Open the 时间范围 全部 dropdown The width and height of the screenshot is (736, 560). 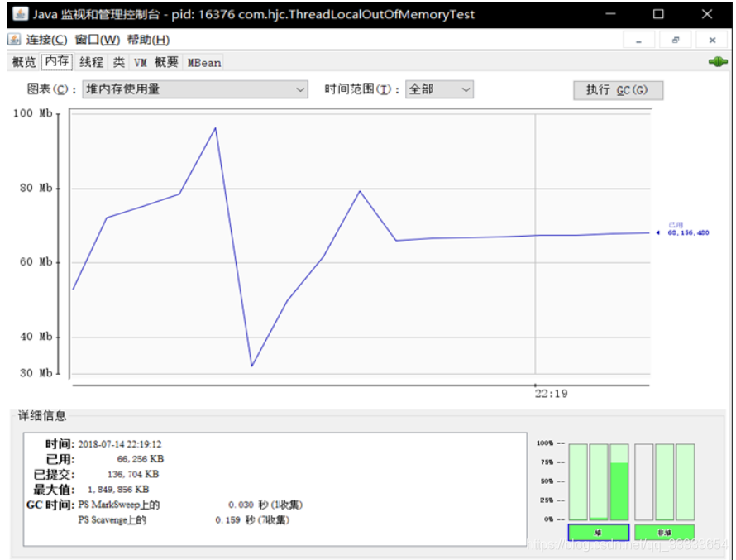tap(439, 89)
